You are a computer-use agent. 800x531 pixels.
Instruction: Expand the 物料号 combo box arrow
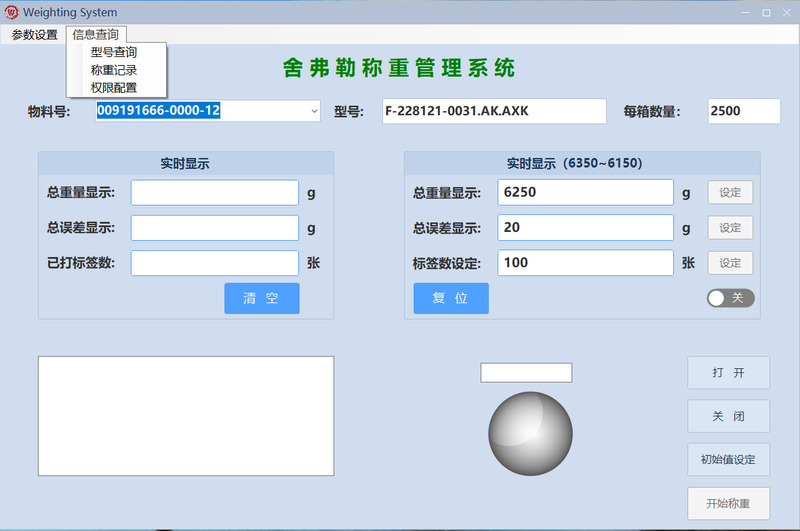(x=314, y=111)
